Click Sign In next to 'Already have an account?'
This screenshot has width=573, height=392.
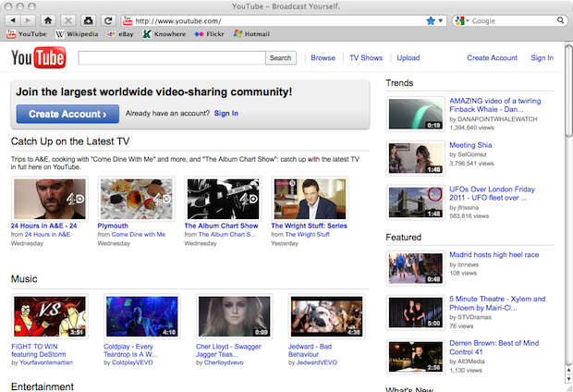click(226, 114)
